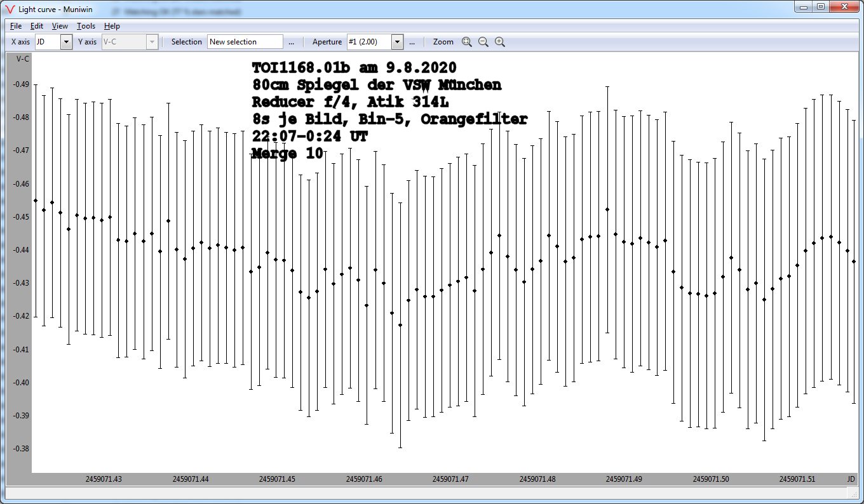Zoom out the light curve graph
Screen dimensions: 864x504
coord(483,42)
